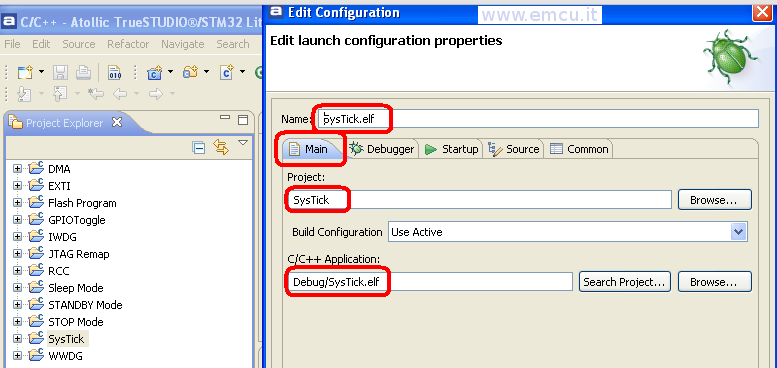Open the New C file dropdown arrow
Viewport: 777px width, 368px height.
(242, 72)
